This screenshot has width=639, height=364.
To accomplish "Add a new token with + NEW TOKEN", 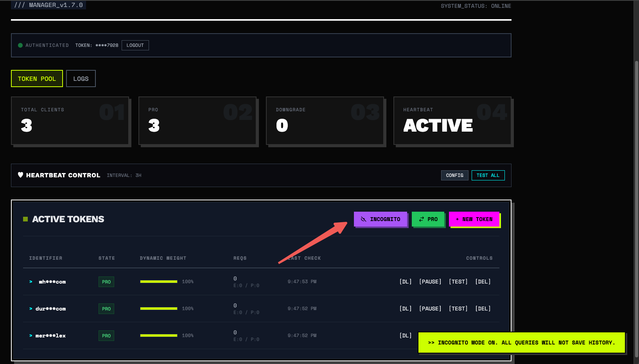I will (x=474, y=219).
